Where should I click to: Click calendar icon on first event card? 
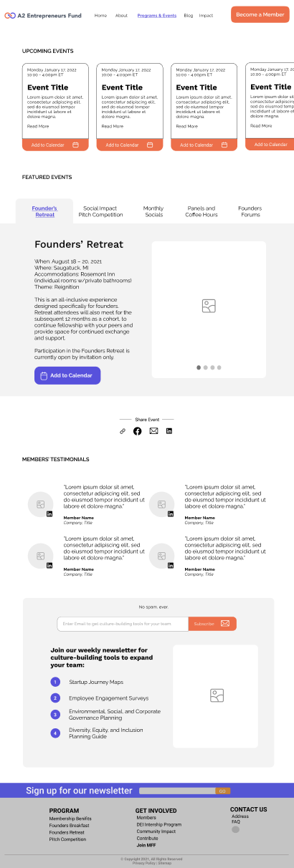(x=75, y=145)
